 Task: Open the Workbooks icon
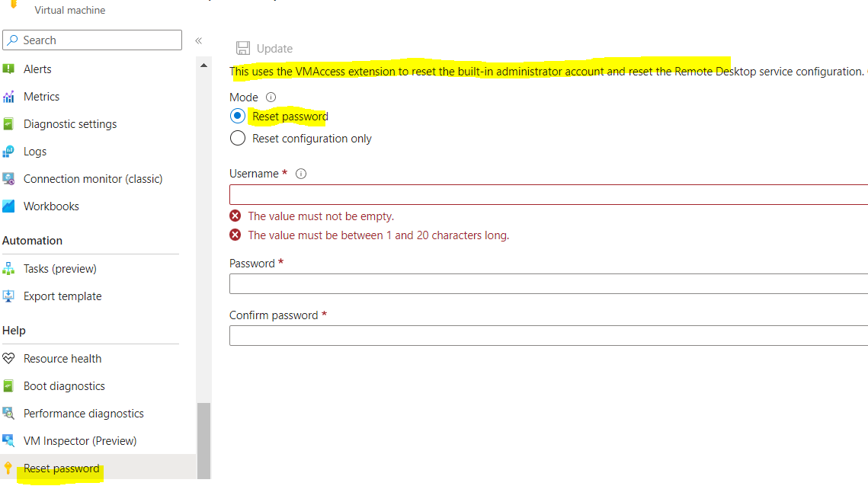click(10, 206)
